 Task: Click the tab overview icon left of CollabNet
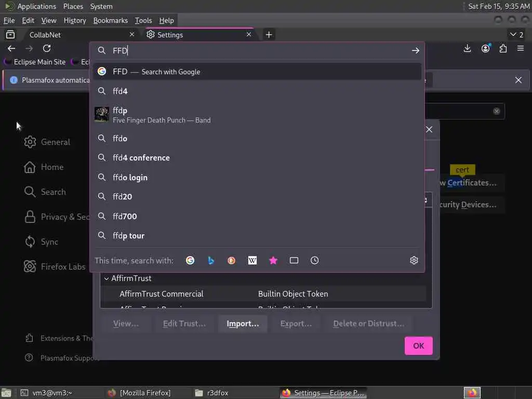pos(10,35)
